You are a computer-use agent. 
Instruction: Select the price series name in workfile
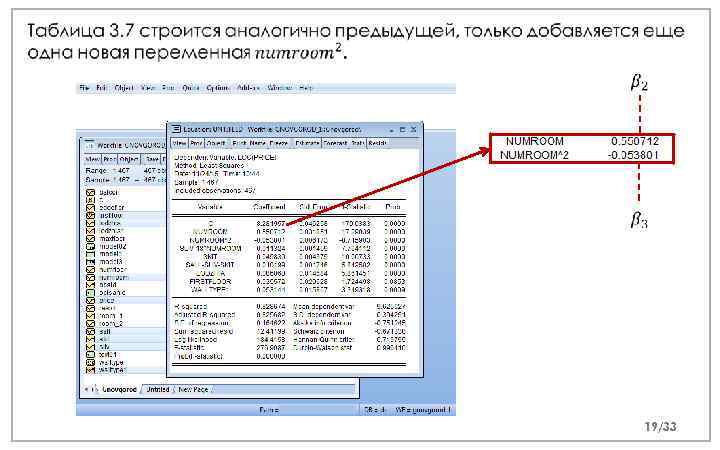click(107, 301)
